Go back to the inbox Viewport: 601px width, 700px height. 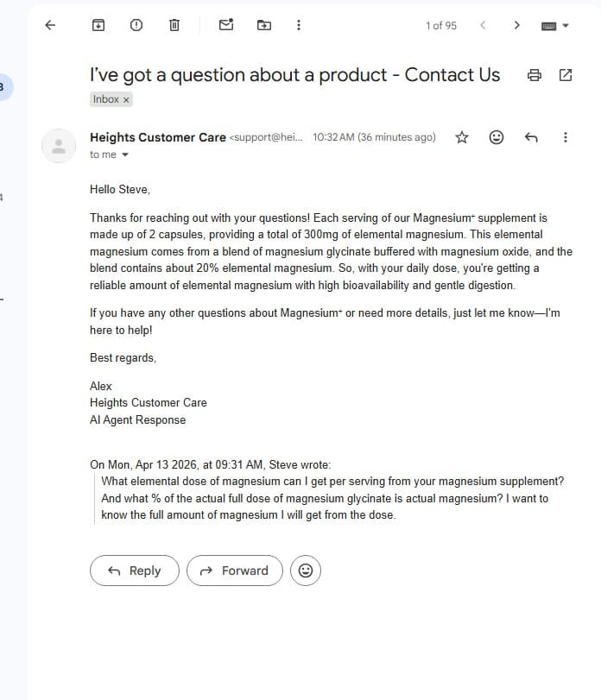[x=50, y=25]
